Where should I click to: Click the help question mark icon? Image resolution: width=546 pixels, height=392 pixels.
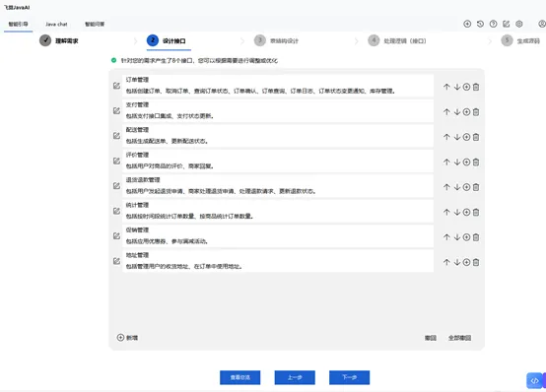point(493,24)
